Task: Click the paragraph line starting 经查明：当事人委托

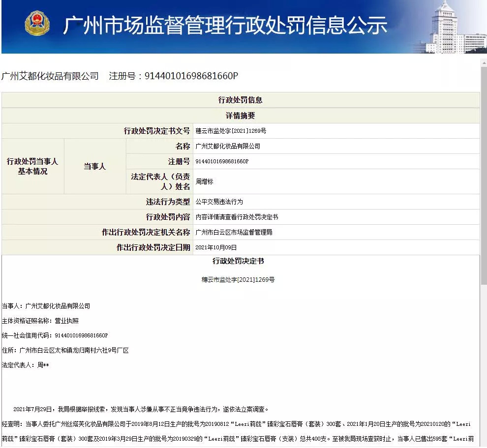Action: 236,424
